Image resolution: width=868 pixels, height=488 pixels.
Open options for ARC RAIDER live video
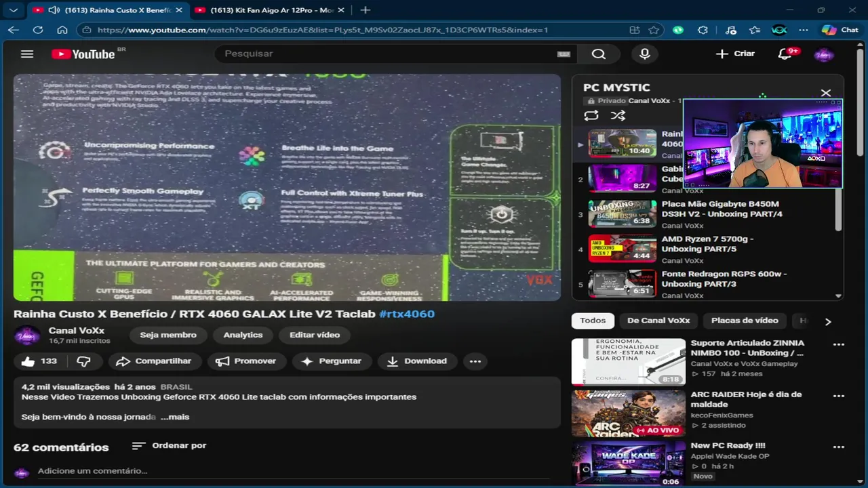[839, 396]
